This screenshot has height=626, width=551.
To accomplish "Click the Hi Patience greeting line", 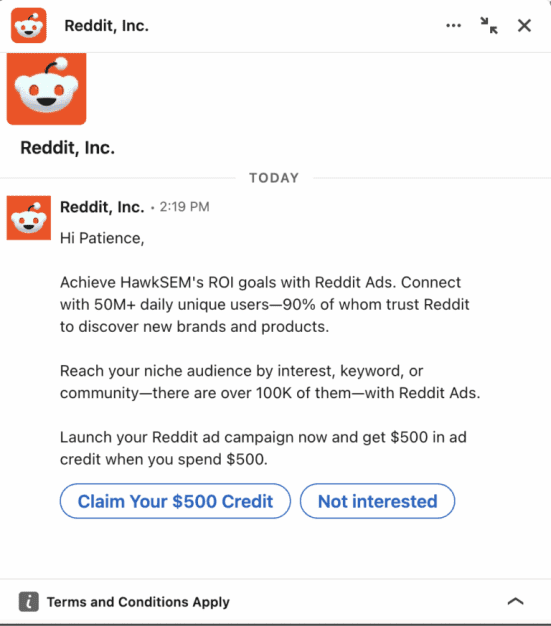I will click(x=102, y=238).
